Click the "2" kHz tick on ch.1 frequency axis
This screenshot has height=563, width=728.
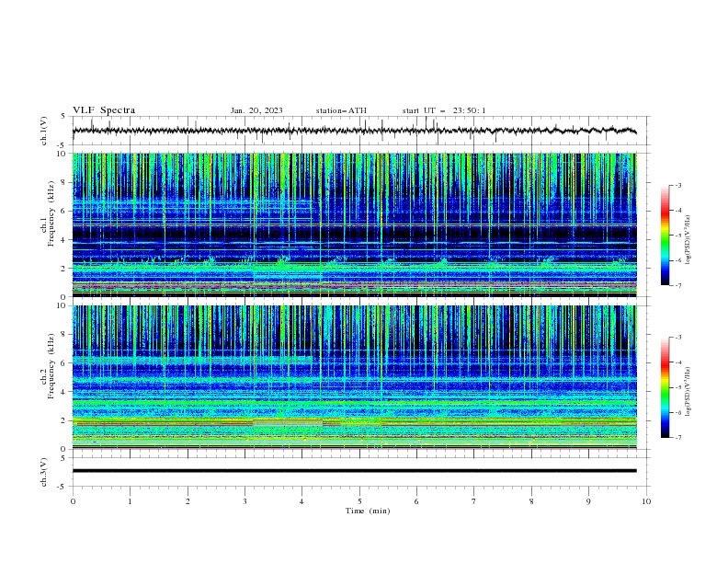coord(63,269)
